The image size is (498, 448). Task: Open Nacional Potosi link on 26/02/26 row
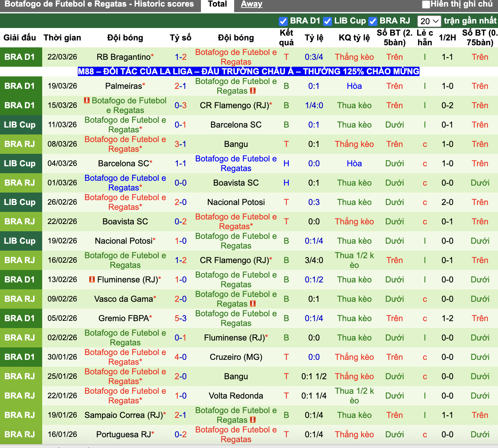[236, 202]
